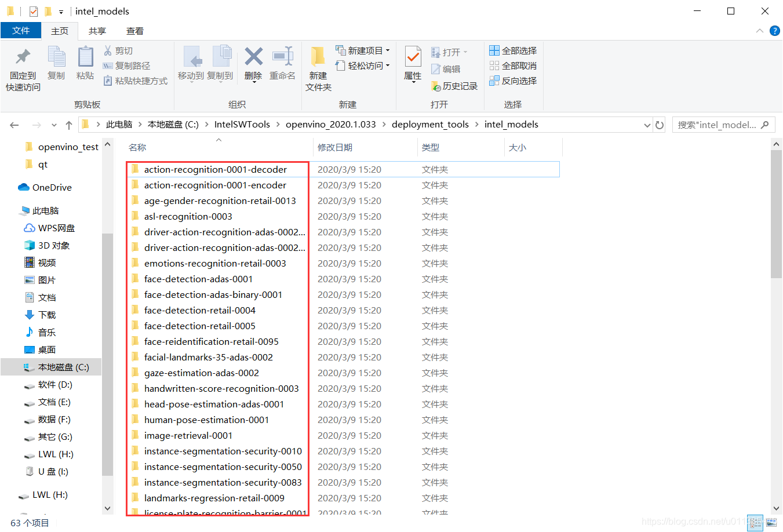Switch to large icons view in status bar
Image resolution: width=783 pixels, height=532 pixels.
point(771,523)
